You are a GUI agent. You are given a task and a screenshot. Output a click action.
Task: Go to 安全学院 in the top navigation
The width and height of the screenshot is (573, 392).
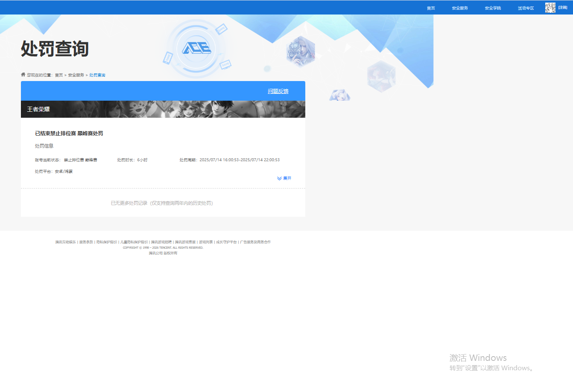(x=493, y=8)
